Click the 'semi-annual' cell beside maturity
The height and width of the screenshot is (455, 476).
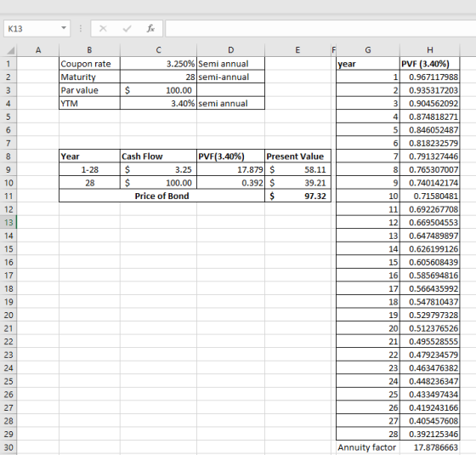click(x=230, y=77)
